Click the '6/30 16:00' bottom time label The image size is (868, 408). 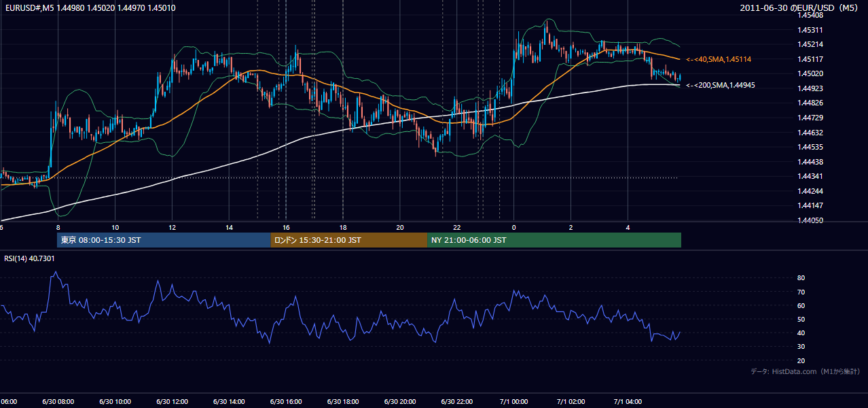287,402
